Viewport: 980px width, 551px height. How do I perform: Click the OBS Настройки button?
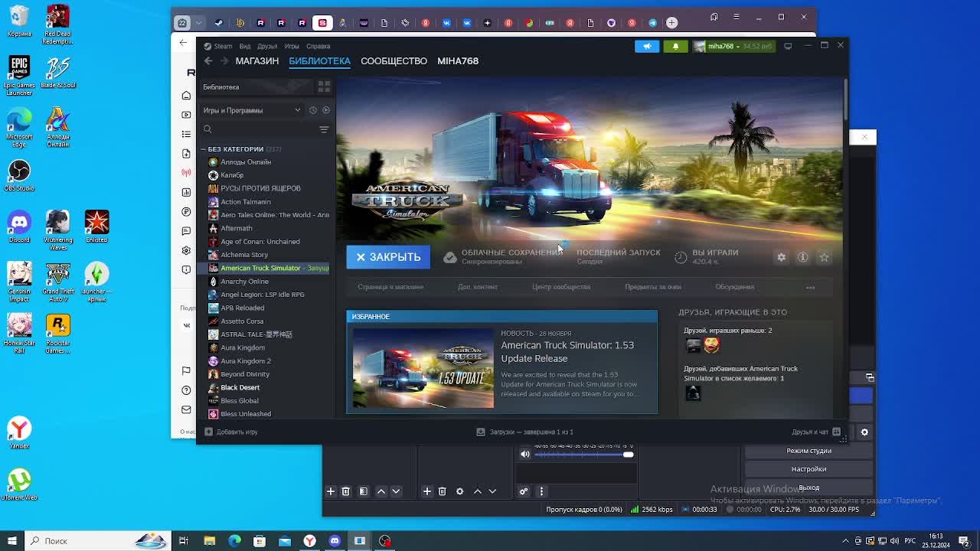[x=808, y=469]
